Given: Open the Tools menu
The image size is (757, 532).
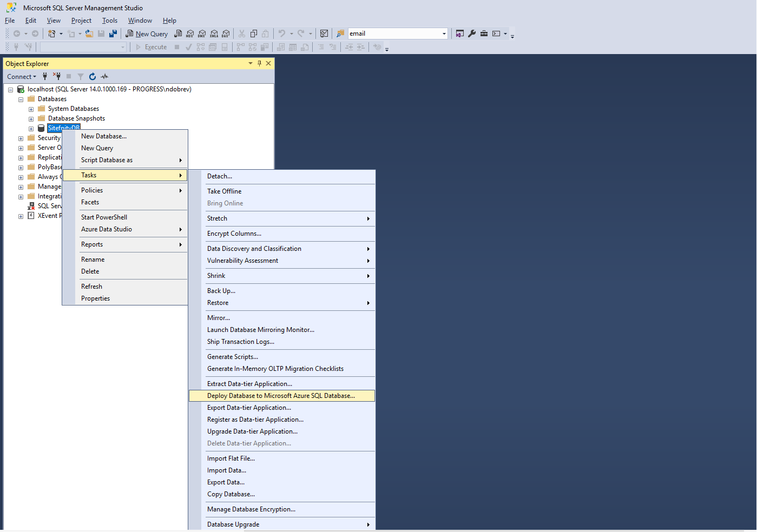Looking at the screenshot, I should (109, 21).
